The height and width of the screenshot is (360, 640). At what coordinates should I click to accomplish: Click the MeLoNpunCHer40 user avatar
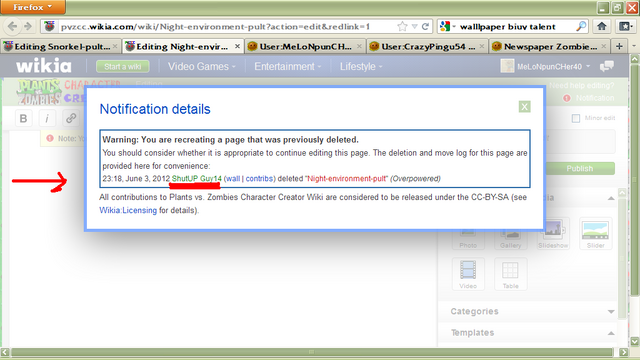(507, 67)
